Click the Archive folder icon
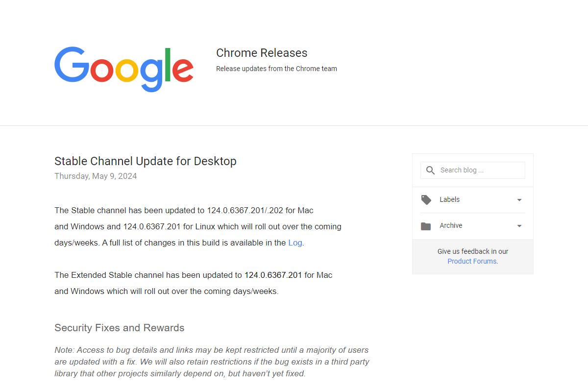 (x=426, y=226)
